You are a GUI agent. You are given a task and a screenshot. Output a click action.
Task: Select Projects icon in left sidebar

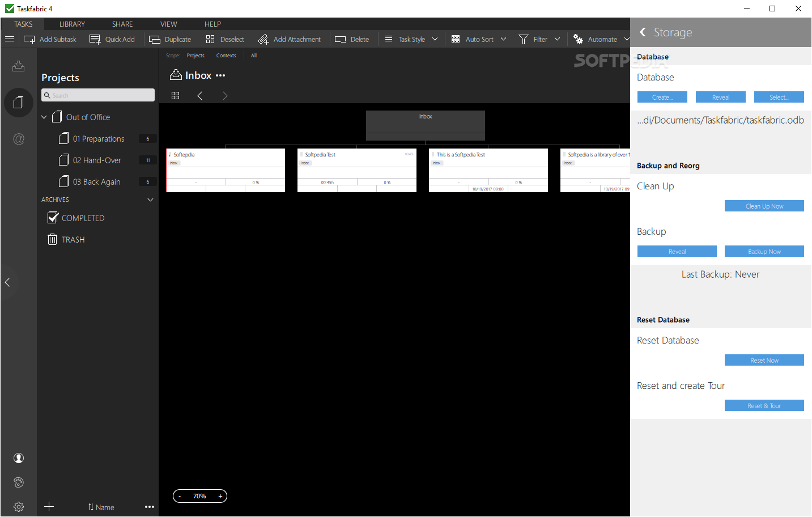tap(18, 103)
